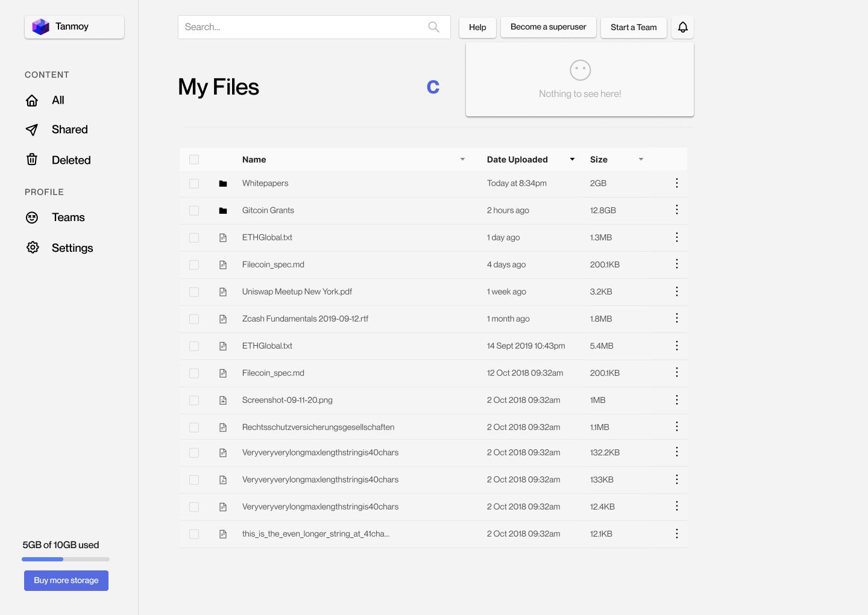Viewport: 868px width, 615px height.
Task: Click the search magnifier icon
Action: point(433,27)
